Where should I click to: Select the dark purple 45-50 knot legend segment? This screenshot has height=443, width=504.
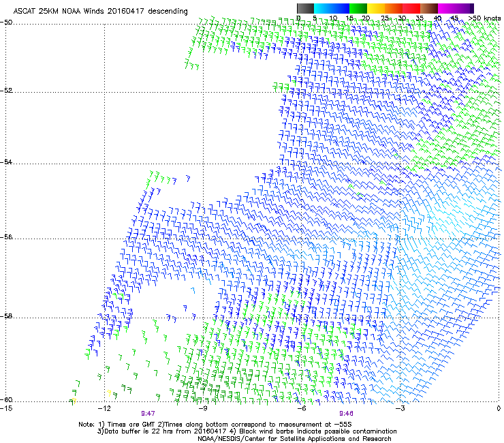[464, 8]
